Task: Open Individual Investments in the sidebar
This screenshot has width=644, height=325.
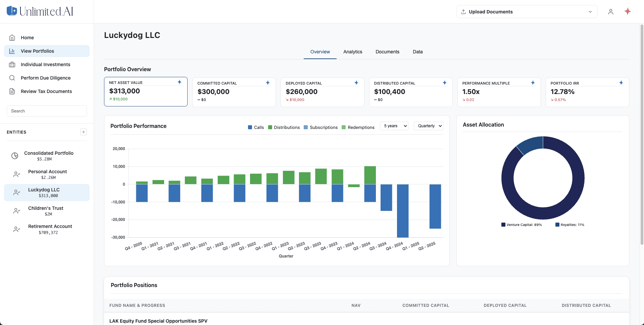Action: [47, 64]
